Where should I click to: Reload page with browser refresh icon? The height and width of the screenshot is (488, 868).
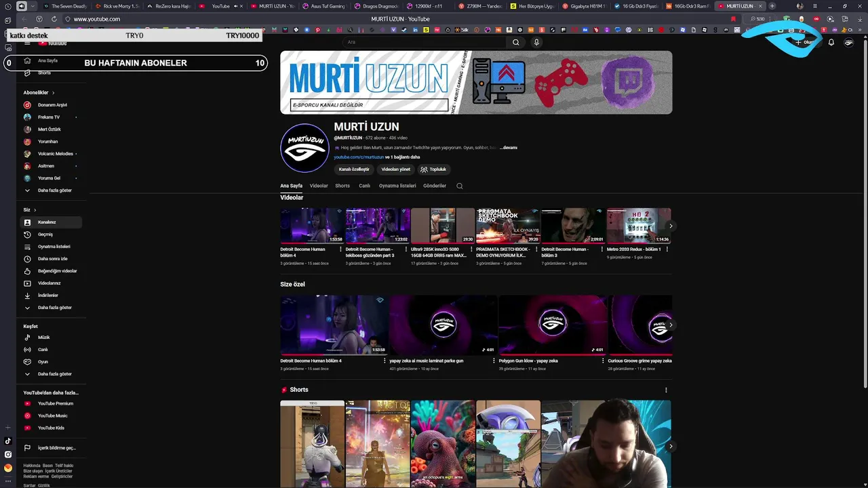click(x=54, y=19)
